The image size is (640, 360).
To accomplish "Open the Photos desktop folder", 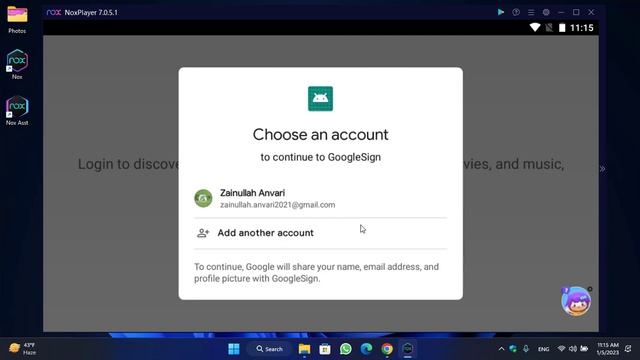I will coord(17,19).
